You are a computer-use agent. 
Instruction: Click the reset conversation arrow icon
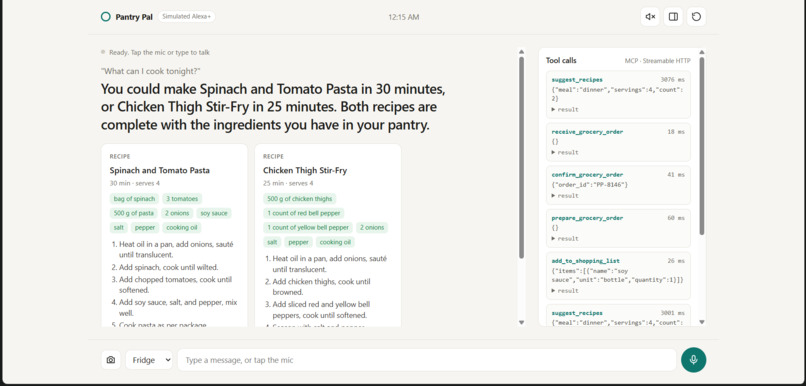click(x=696, y=17)
